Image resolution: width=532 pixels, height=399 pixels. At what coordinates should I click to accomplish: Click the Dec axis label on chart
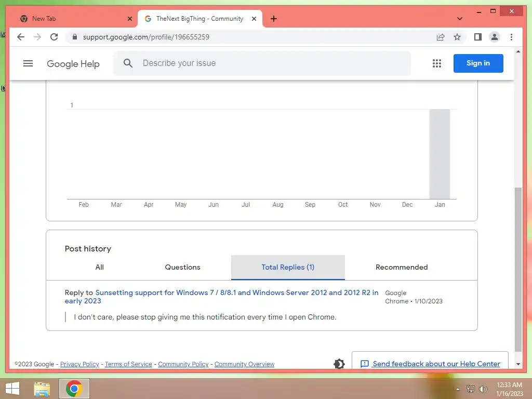(x=407, y=205)
